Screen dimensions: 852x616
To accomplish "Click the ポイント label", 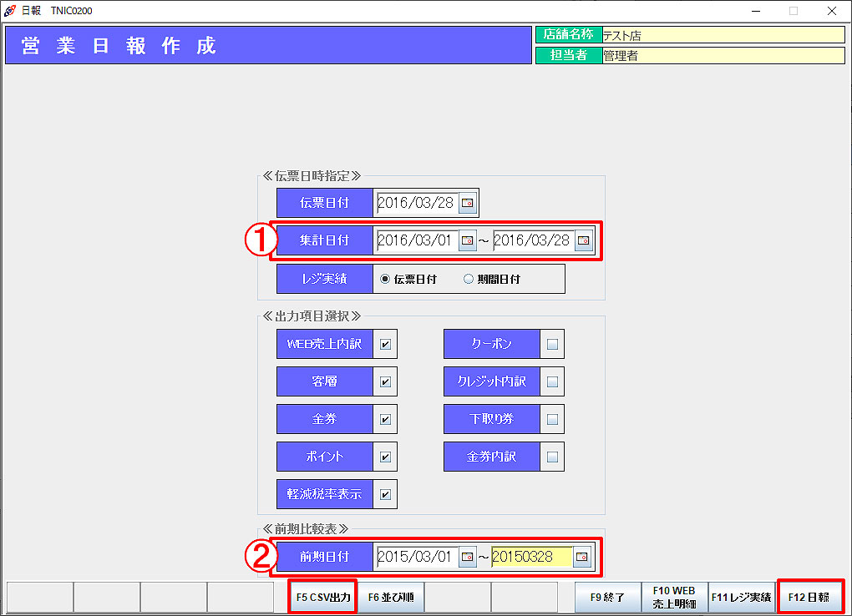I will coord(324,457).
